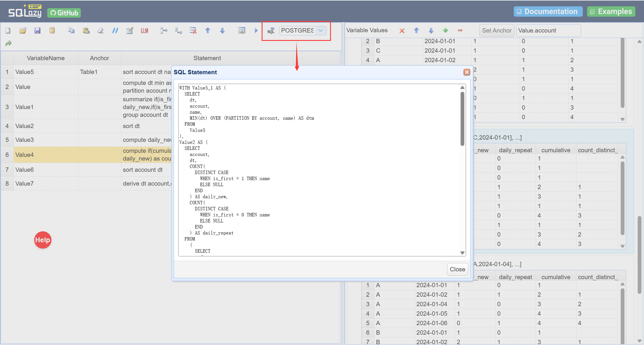Click red minus in Variable Values toolbar
This screenshot has height=345, width=644.
coord(460,31)
